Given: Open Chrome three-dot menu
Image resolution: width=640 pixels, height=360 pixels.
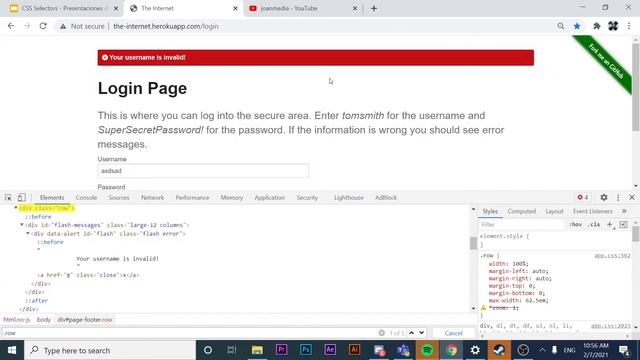Looking at the screenshot, I should coord(629,26).
